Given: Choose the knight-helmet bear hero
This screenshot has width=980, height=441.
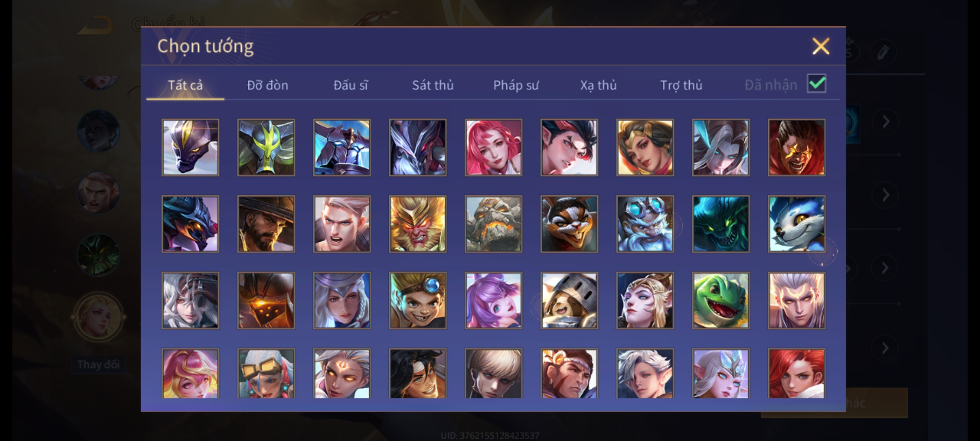Looking at the screenshot, I should pyautogui.click(x=569, y=301).
